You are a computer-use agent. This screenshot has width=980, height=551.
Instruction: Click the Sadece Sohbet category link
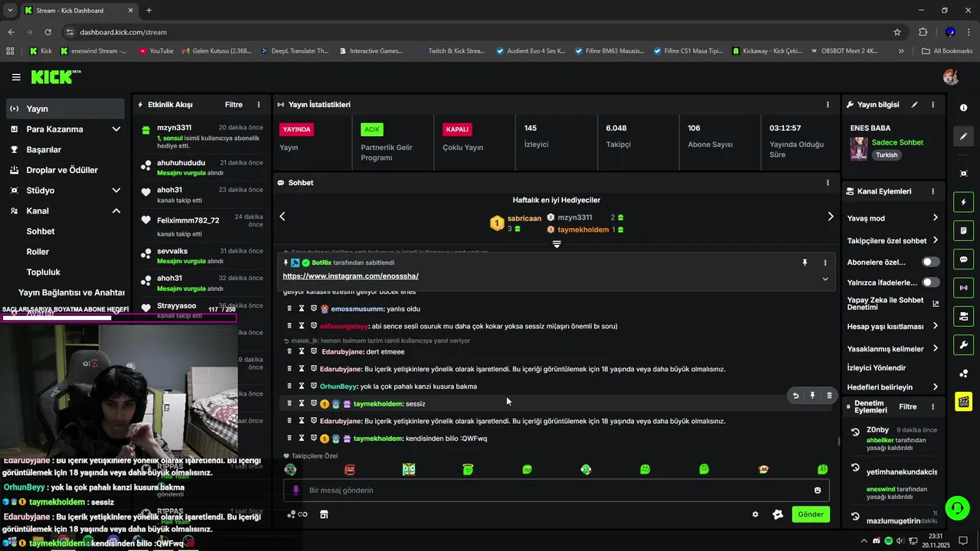(x=897, y=142)
